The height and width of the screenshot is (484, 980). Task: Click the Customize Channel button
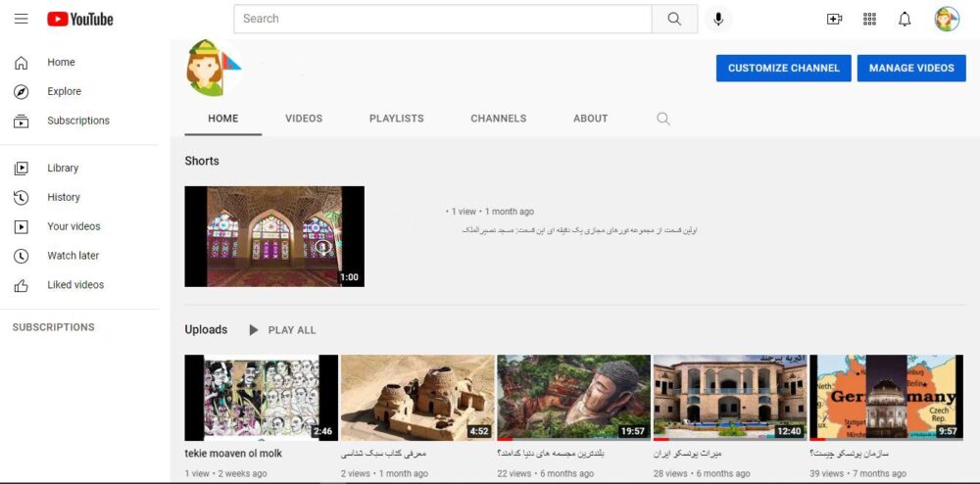(x=783, y=68)
